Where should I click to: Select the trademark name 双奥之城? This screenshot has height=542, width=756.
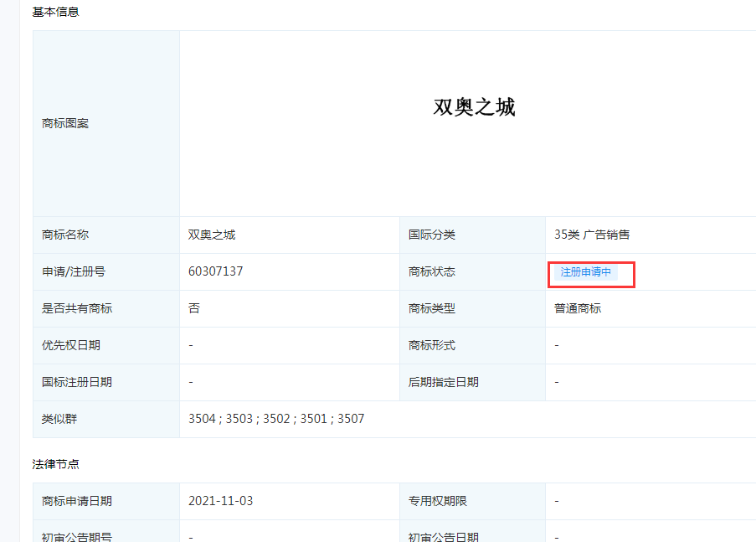coord(211,235)
